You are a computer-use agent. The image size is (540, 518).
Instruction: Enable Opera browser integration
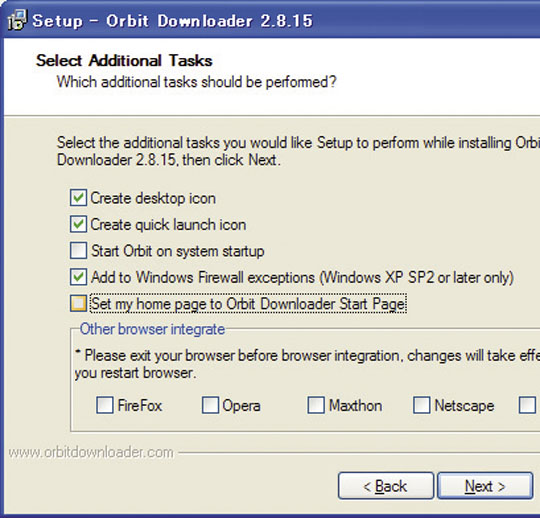(210, 405)
